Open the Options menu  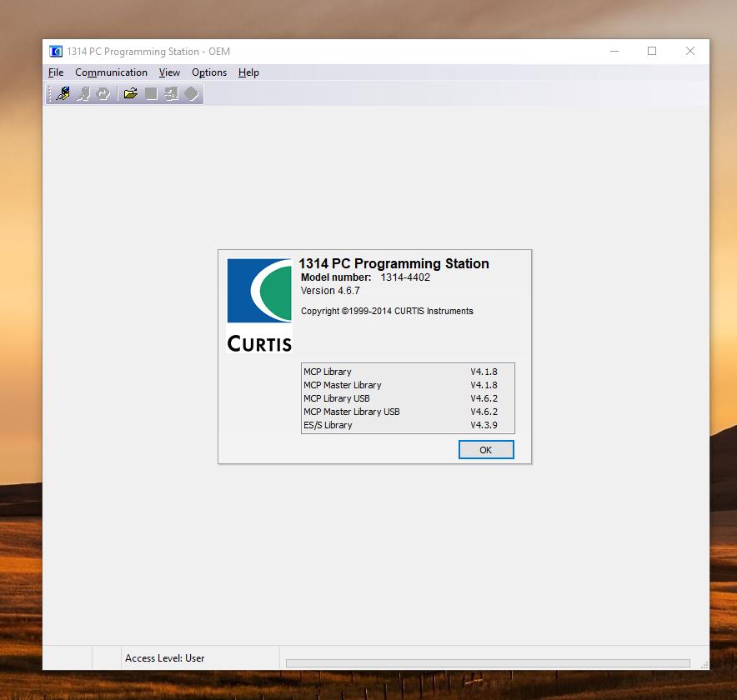pyautogui.click(x=209, y=72)
